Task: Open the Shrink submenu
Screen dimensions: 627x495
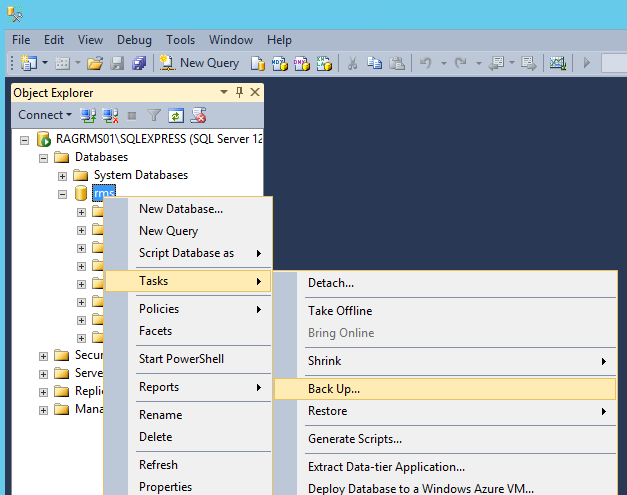Action: pos(445,361)
